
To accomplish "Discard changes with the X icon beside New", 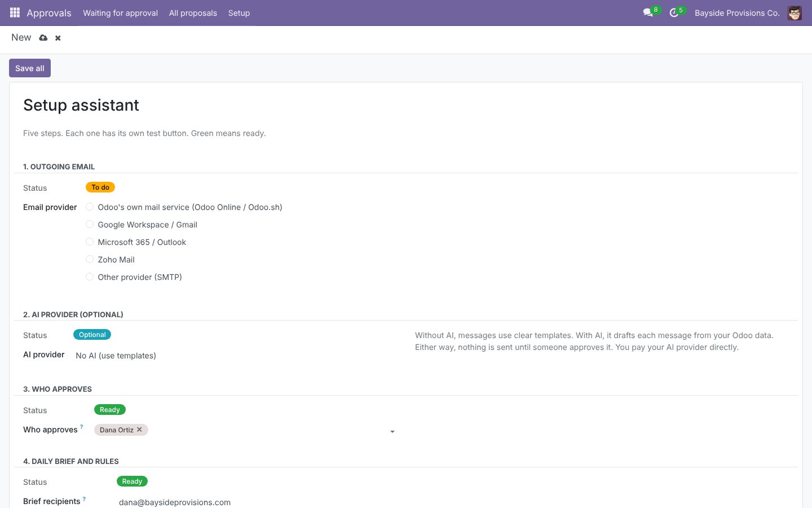I will tap(58, 38).
